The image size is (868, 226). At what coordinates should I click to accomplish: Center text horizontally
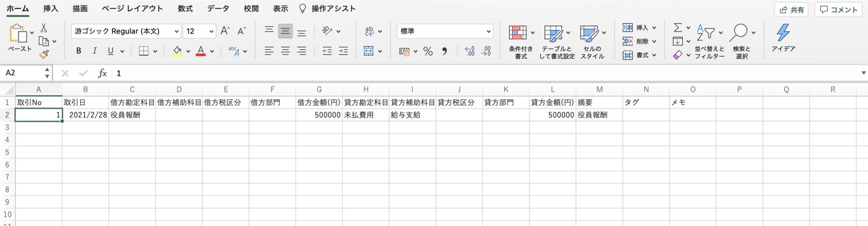click(285, 52)
